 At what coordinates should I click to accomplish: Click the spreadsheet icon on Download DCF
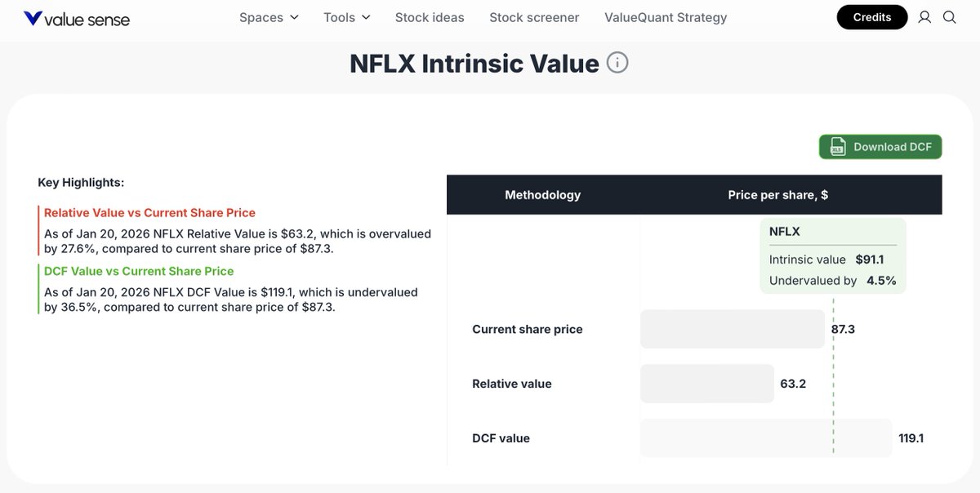pyautogui.click(x=837, y=147)
